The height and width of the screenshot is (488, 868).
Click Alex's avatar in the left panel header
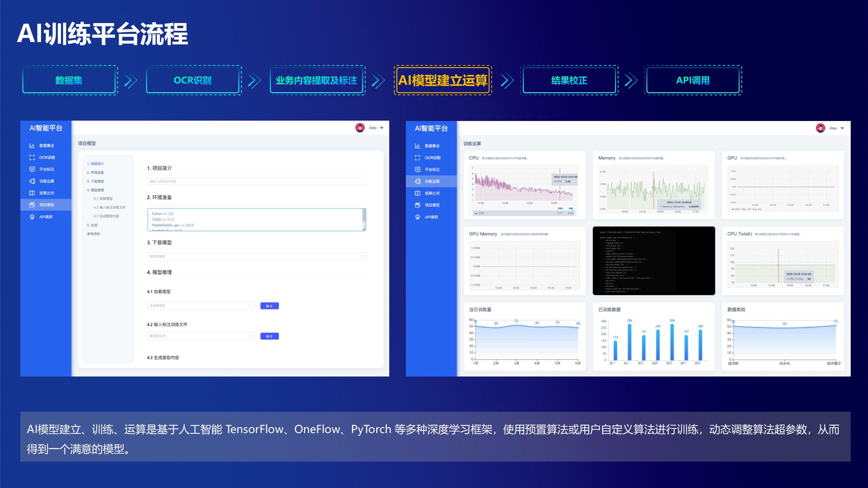tap(360, 128)
